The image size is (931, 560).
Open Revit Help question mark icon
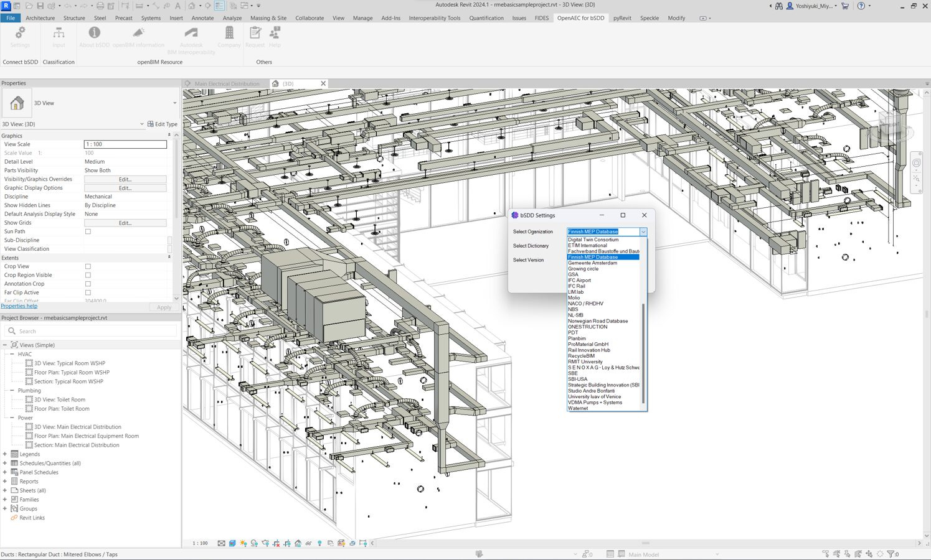861,6
